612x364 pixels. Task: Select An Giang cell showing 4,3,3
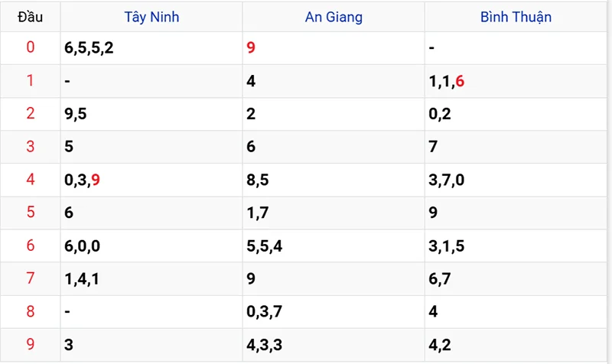tap(265, 345)
